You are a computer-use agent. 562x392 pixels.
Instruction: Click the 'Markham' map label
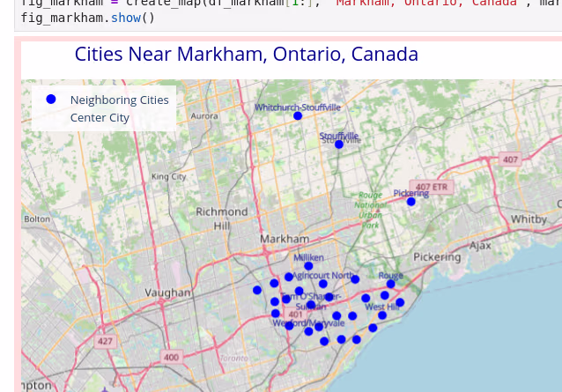(x=285, y=239)
